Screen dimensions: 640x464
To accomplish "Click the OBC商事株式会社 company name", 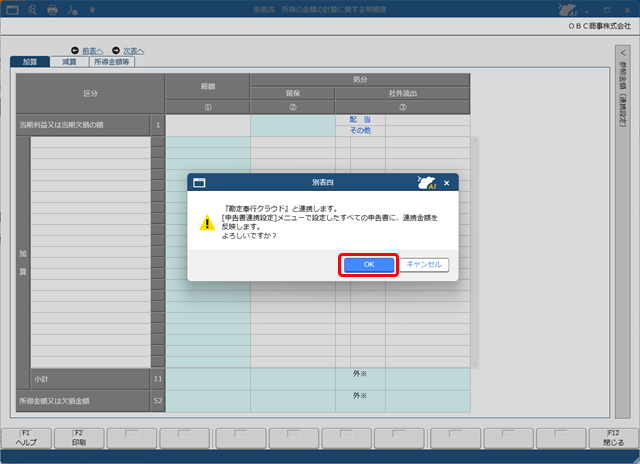I will click(x=600, y=26).
